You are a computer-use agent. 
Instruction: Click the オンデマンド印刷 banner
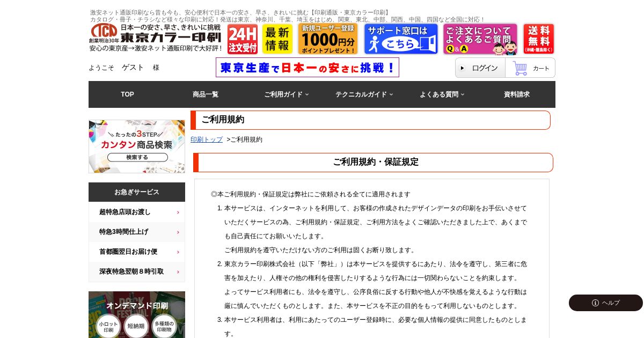click(x=137, y=314)
